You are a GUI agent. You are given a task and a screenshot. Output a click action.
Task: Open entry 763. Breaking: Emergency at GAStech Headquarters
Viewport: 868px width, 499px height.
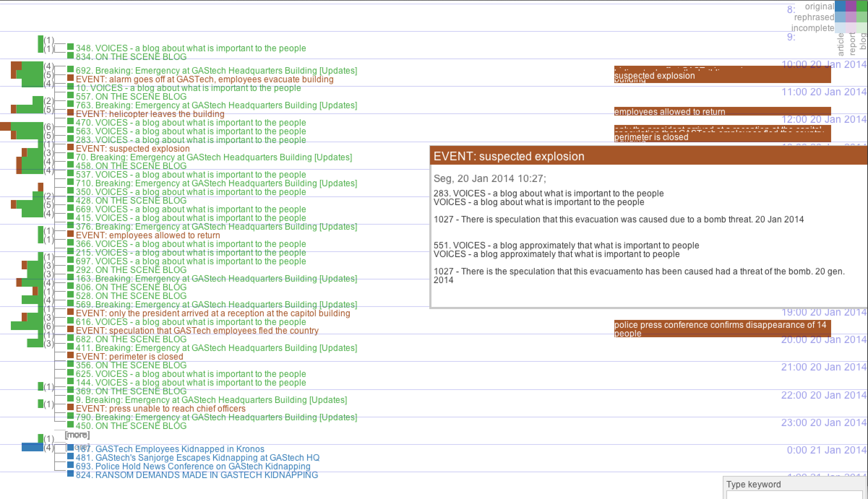coord(216,105)
